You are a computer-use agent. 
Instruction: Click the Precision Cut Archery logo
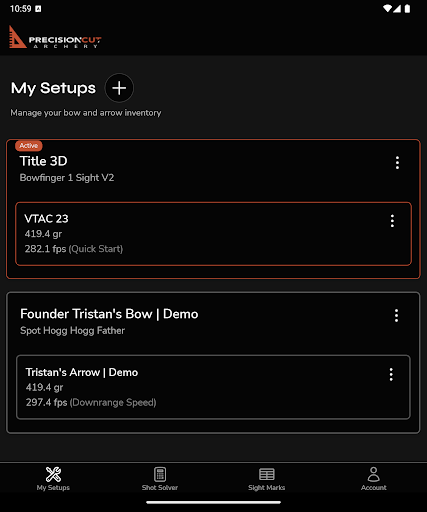[x=55, y=37]
